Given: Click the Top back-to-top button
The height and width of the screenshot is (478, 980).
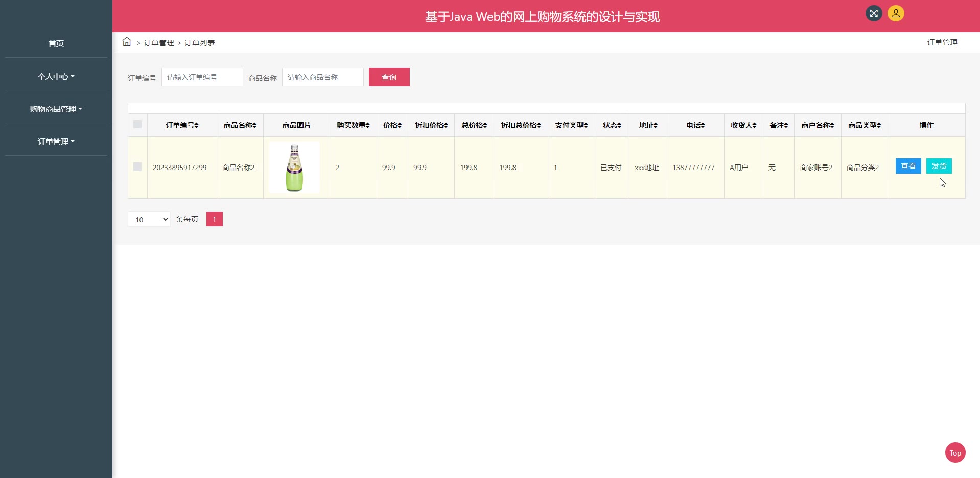Looking at the screenshot, I should [955, 452].
